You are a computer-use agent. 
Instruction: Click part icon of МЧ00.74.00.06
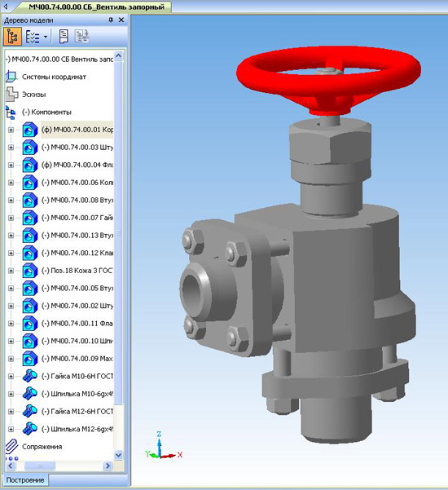[x=30, y=183]
